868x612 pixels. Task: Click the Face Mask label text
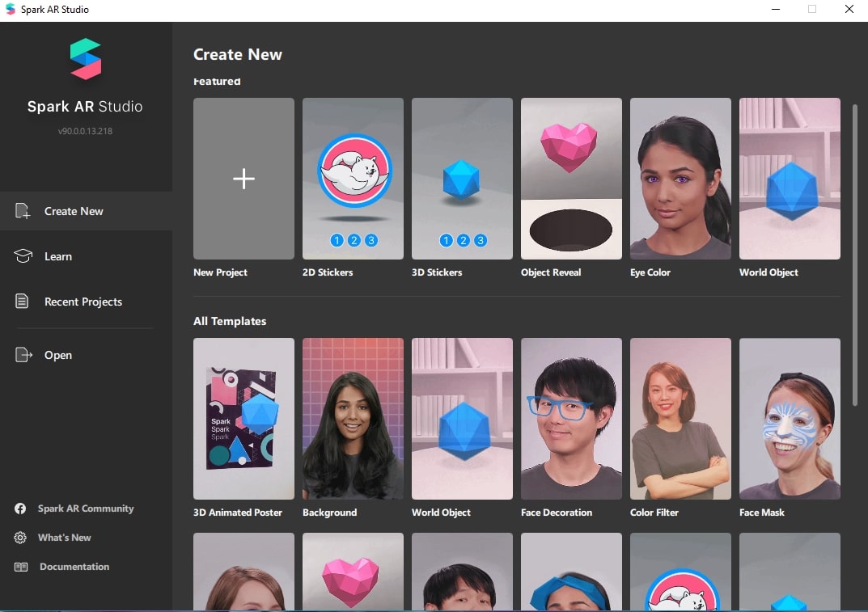coord(762,513)
